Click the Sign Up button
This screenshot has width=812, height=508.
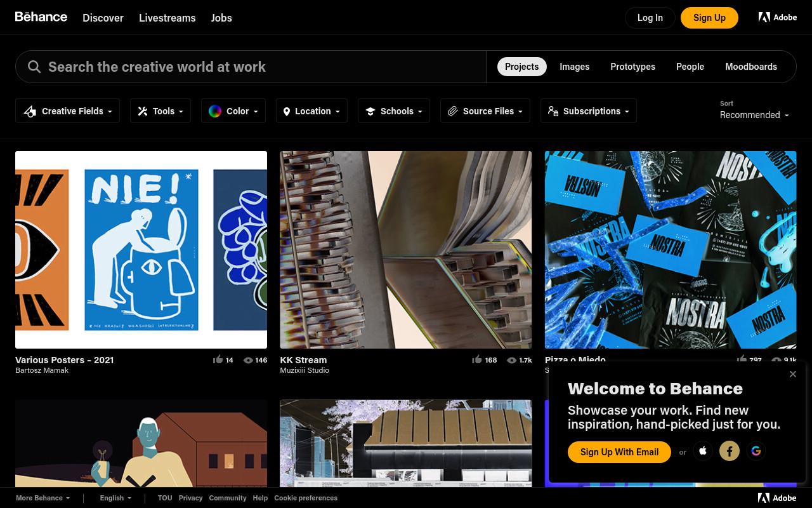(x=709, y=18)
